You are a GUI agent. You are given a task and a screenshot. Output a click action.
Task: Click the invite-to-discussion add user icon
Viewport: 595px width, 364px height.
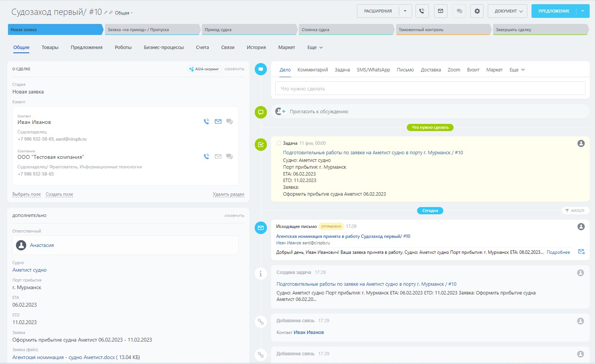coord(281,111)
